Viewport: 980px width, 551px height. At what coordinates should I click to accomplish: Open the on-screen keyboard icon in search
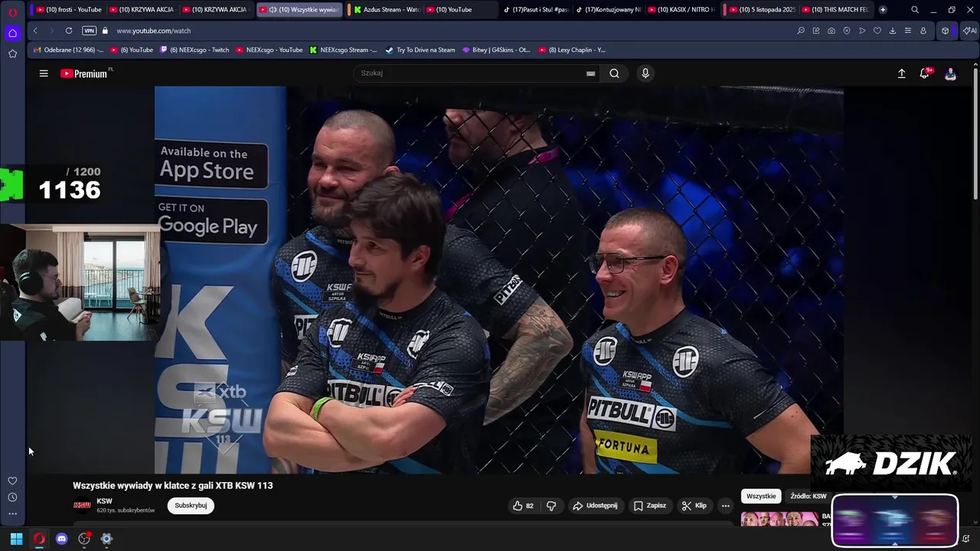pos(590,73)
